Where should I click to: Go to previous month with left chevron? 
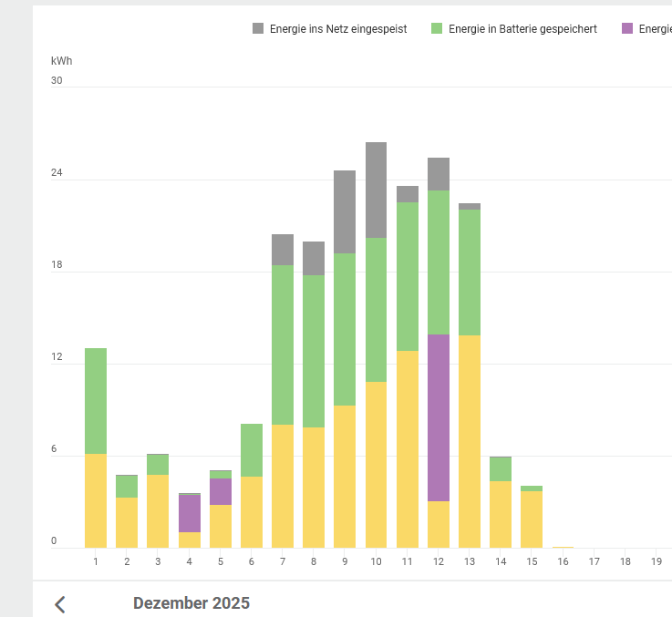tap(60, 603)
